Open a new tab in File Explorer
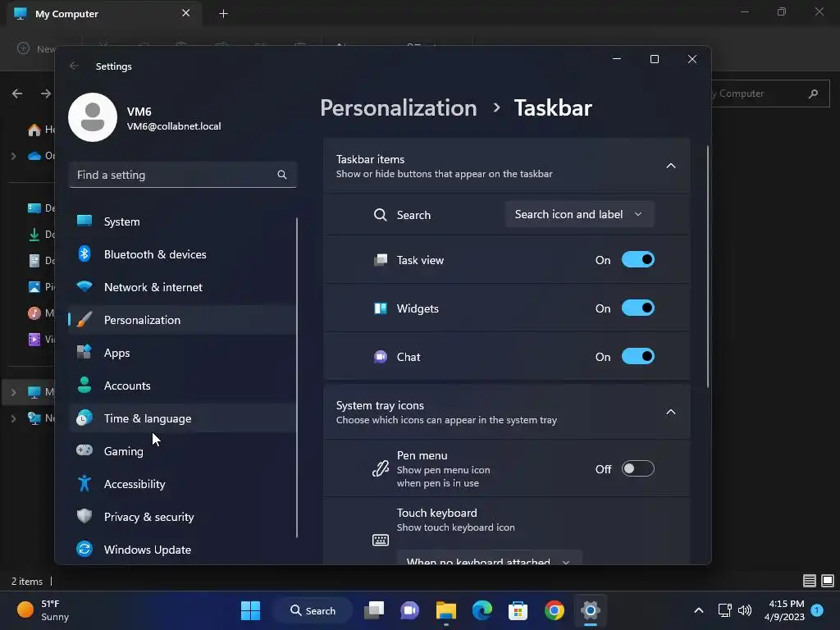The image size is (840, 630). coord(223,13)
